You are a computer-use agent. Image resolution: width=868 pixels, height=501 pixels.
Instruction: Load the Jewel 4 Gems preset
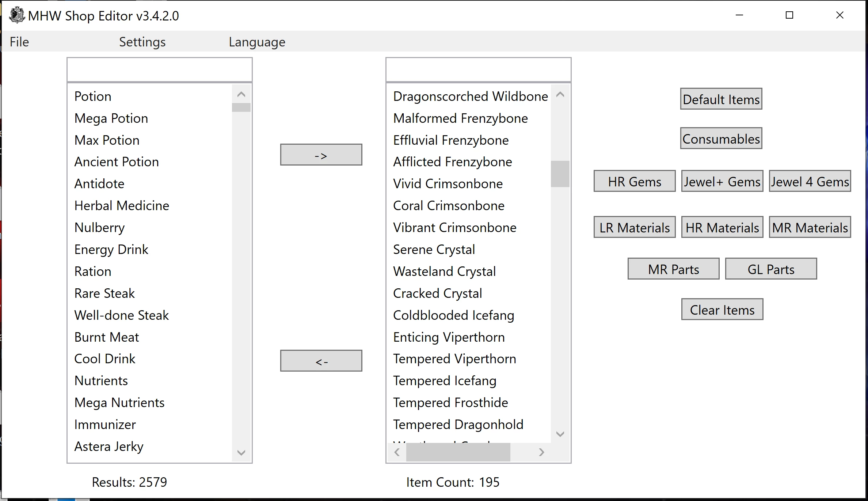tap(810, 181)
